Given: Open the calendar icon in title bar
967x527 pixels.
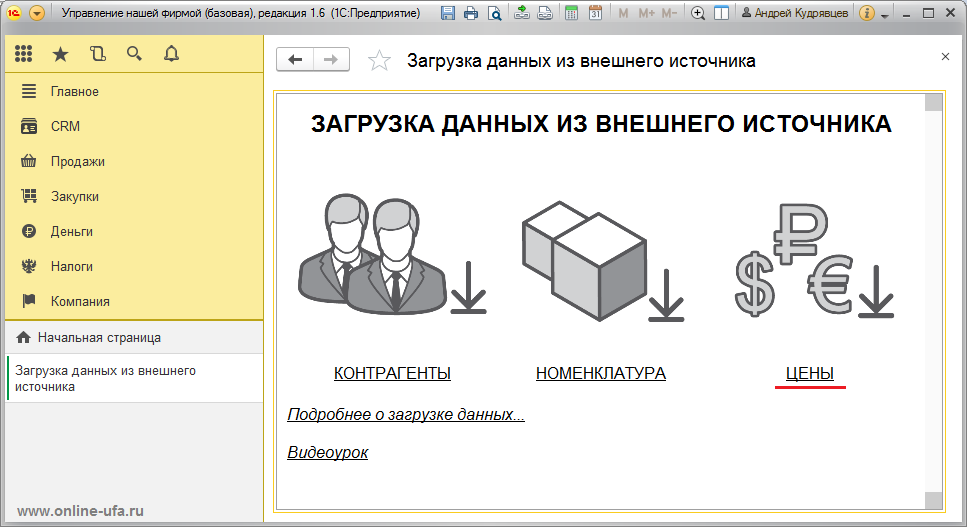Looking at the screenshot, I should [595, 13].
